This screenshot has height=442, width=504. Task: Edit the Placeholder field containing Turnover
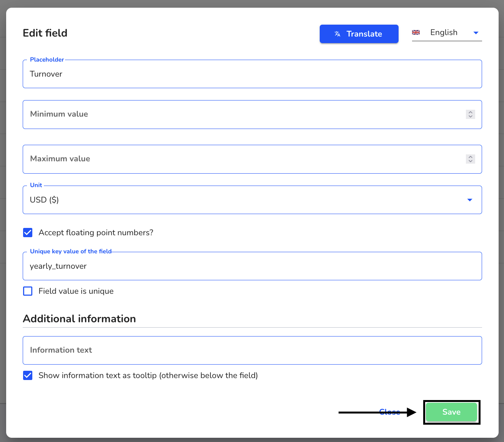click(252, 74)
